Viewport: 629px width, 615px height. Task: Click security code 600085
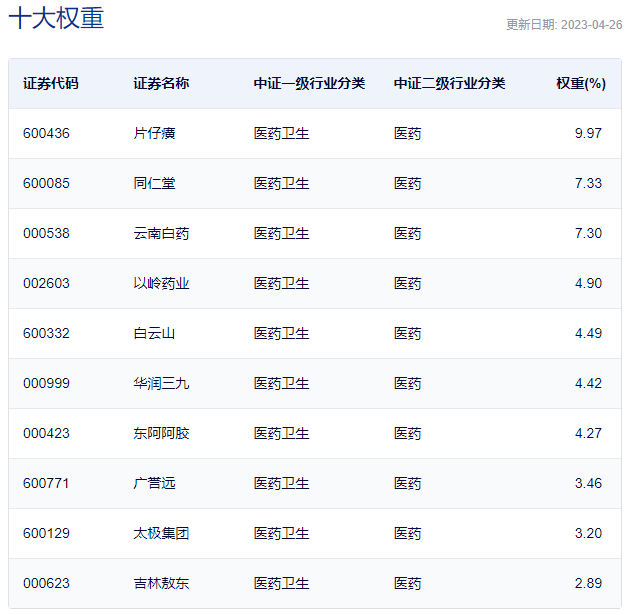coord(46,183)
